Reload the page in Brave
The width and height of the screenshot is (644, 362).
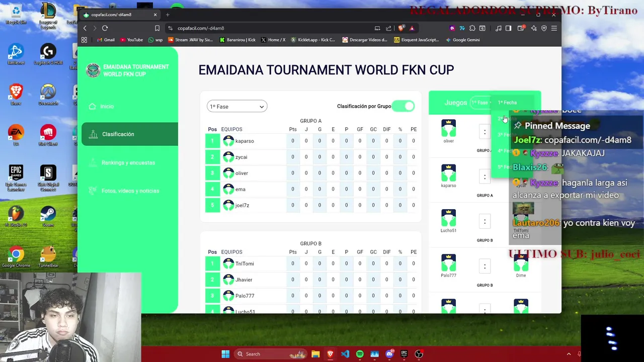(105, 28)
